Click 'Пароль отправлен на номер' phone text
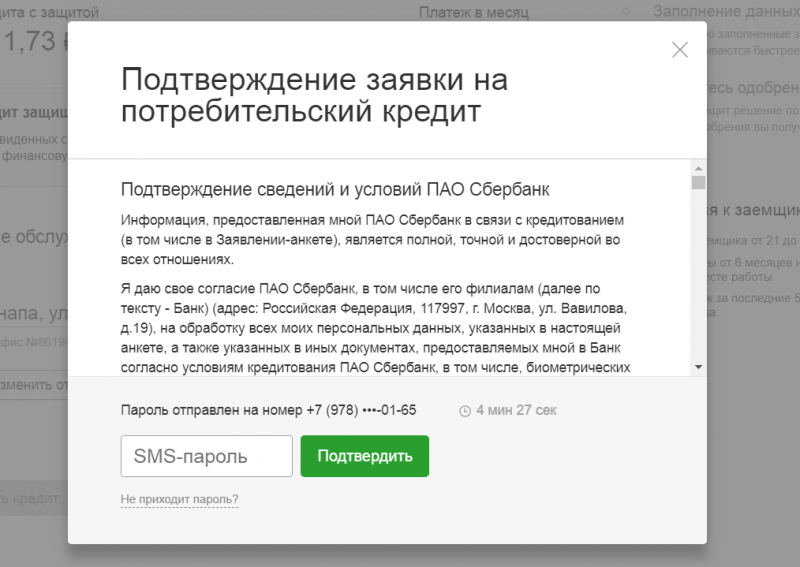This screenshot has height=567, width=800. [268, 410]
